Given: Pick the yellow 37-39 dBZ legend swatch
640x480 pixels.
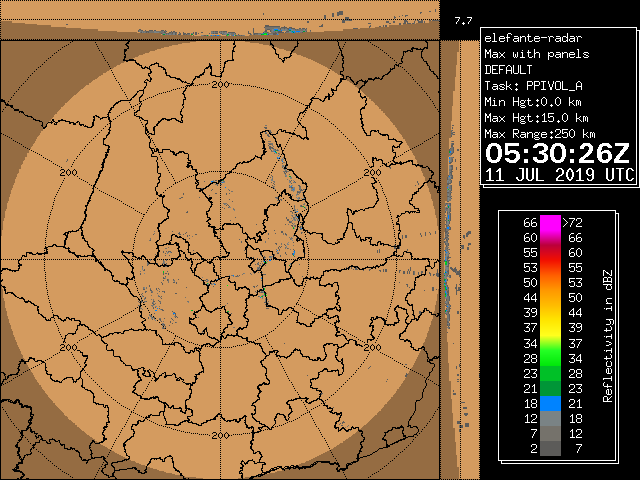Looking at the screenshot, I should 552,328.
